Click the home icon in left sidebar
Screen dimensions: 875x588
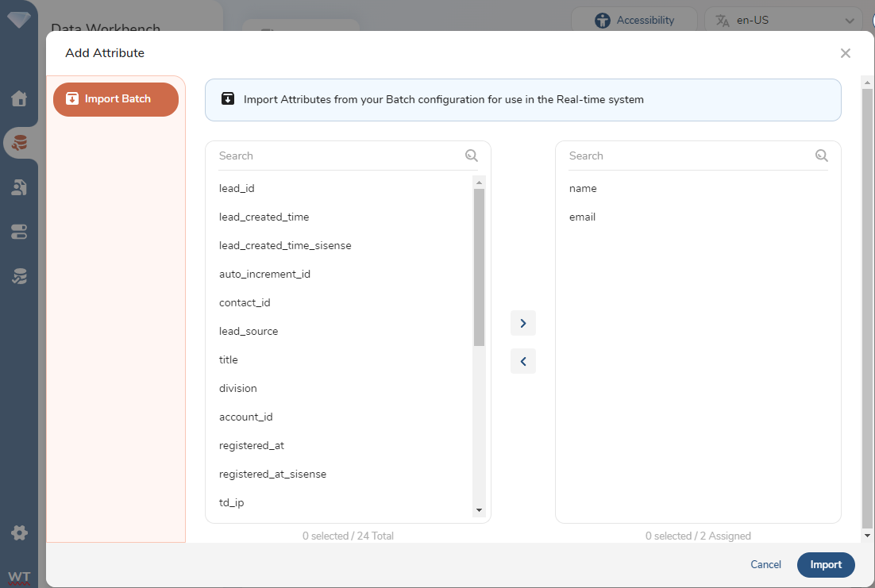click(19, 98)
